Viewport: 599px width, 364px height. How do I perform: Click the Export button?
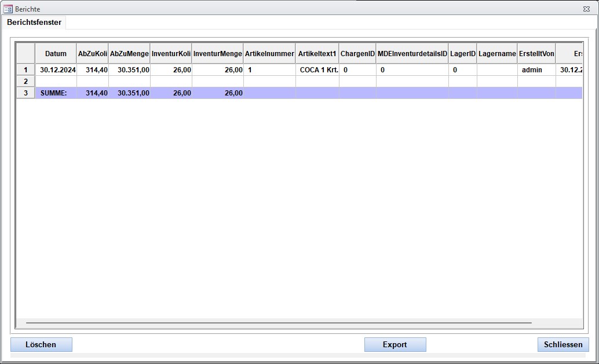tap(395, 344)
